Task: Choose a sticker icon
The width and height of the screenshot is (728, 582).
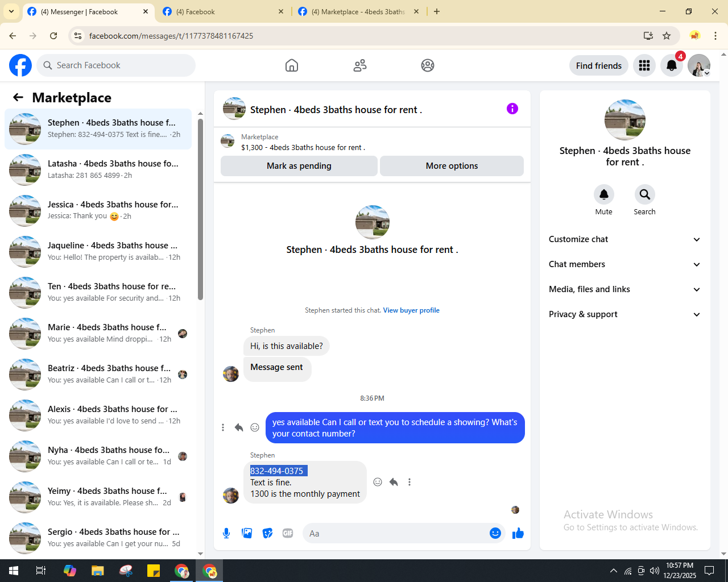Action: click(267, 533)
